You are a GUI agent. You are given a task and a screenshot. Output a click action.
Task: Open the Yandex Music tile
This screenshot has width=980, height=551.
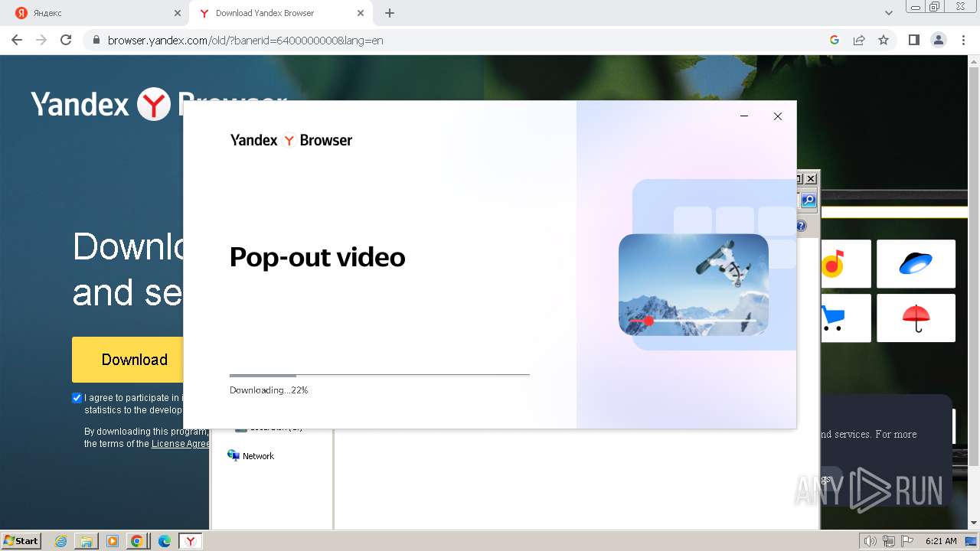coord(846,264)
